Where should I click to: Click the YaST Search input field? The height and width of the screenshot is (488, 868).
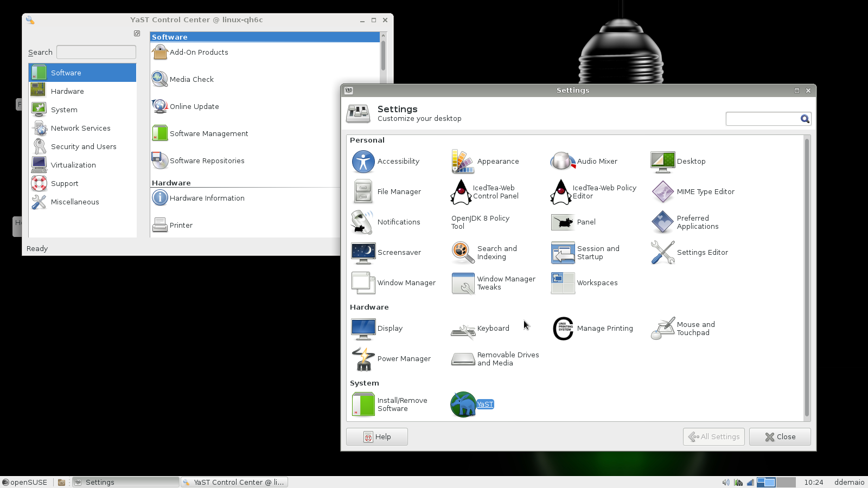coord(96,52)
